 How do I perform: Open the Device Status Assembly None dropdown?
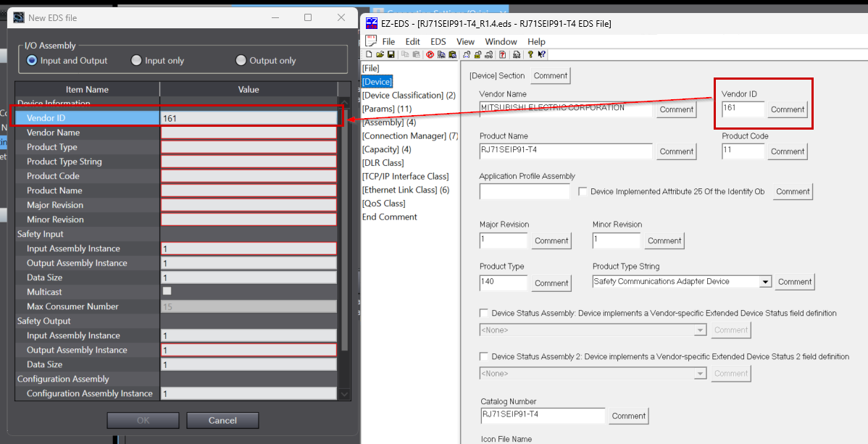point(701,330)
